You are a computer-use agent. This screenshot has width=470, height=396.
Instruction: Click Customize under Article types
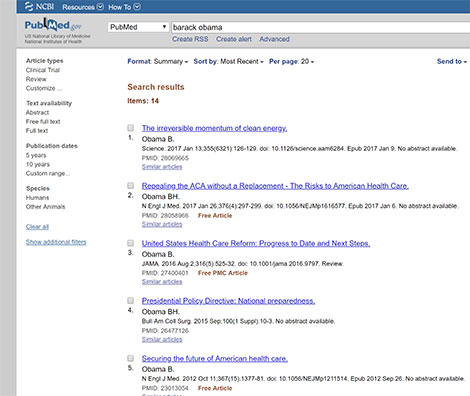[x=44, y=88]
